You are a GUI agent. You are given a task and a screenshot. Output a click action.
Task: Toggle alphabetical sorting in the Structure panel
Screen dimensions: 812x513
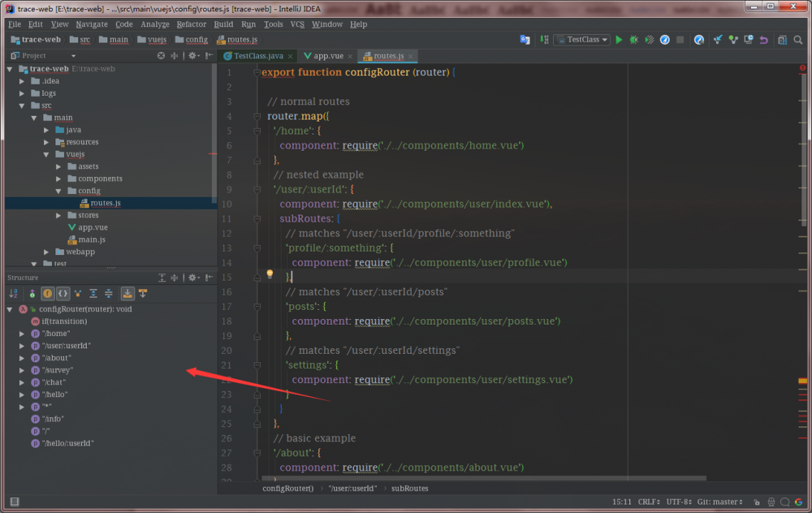tap(14, 293)
